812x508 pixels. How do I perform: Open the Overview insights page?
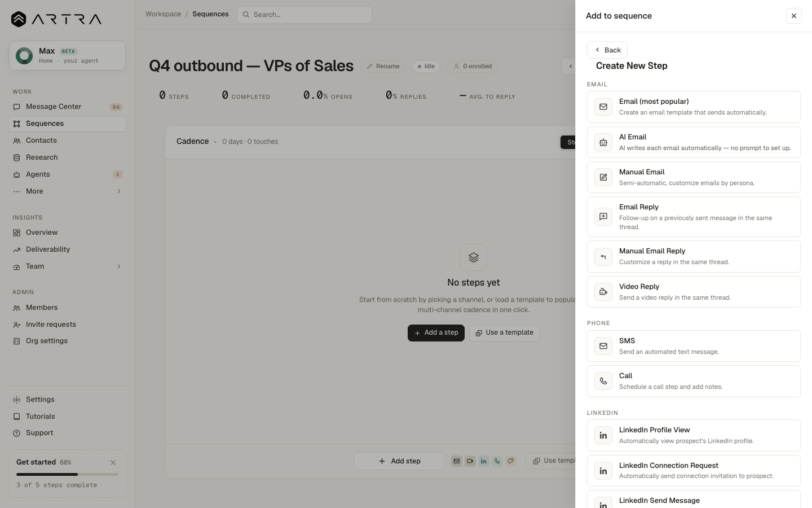(68, 233)
